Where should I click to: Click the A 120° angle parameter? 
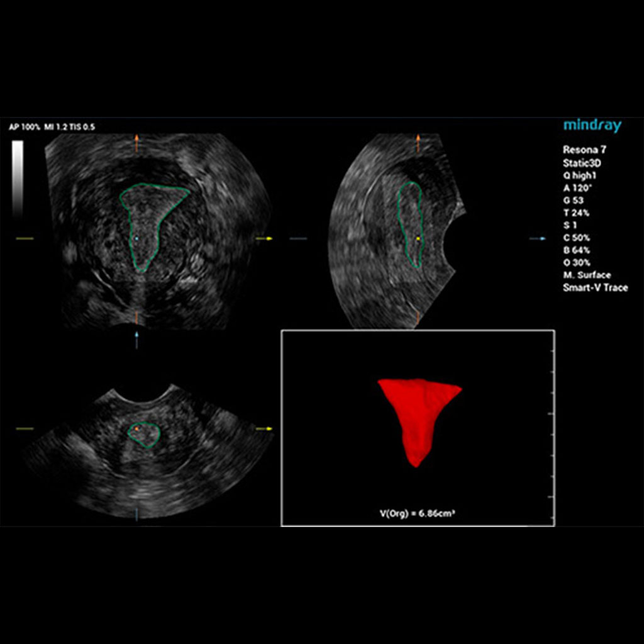[x=576, y=188]
